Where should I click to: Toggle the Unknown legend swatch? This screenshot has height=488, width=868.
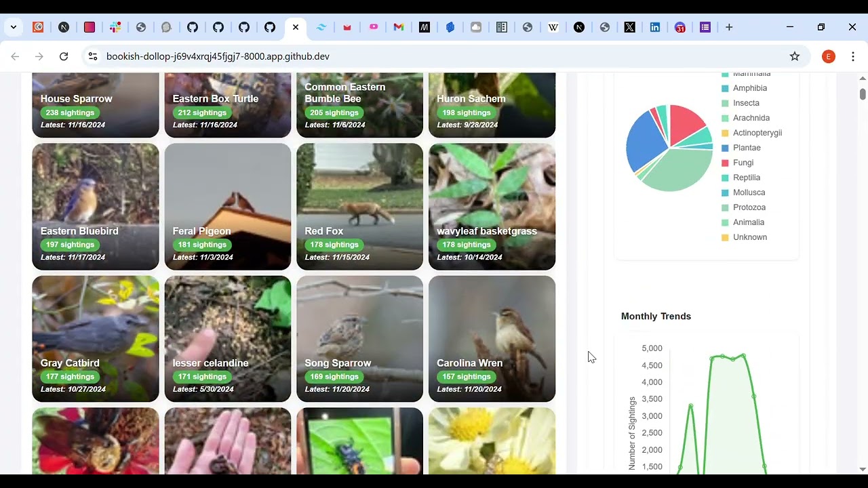pyautogui.click(x=725, y=237)
